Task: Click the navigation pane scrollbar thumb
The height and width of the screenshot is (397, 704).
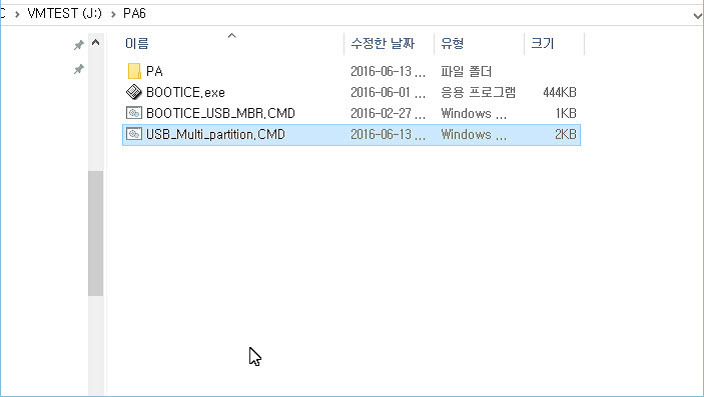Action: pos(95,233)
